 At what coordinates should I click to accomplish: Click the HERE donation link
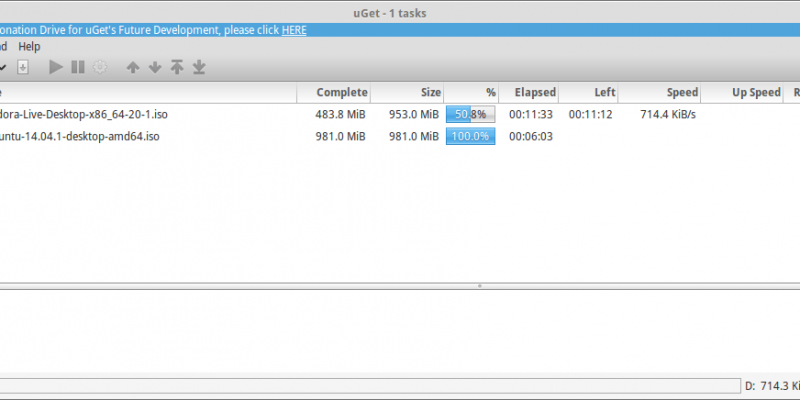click(294, 30)
